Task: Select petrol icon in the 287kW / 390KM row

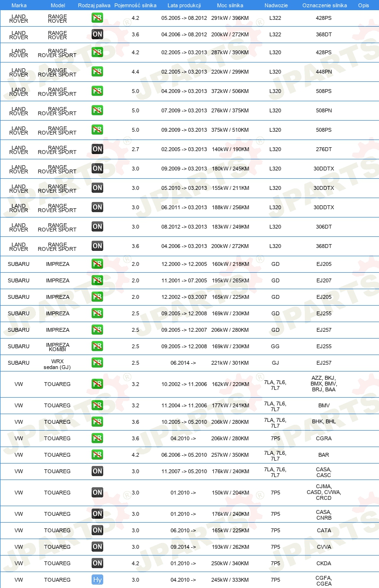Action: [97, 52]
